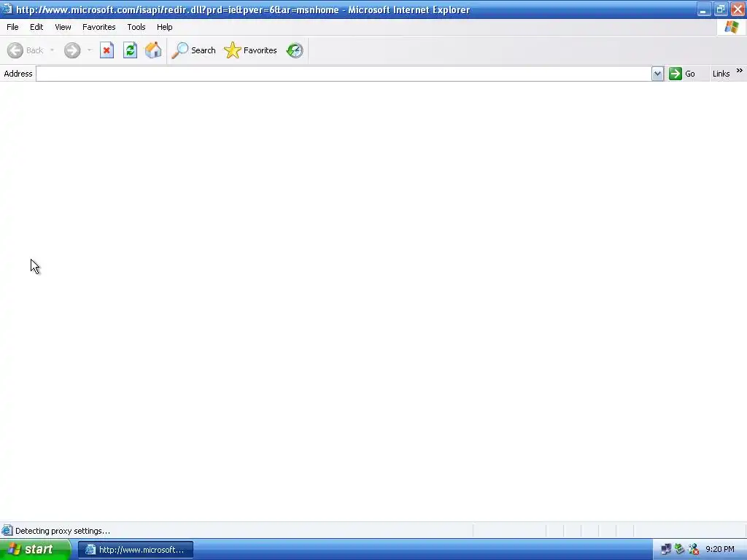Open the Help menu
Screen dimensions: 747x560
click(164, 27)
